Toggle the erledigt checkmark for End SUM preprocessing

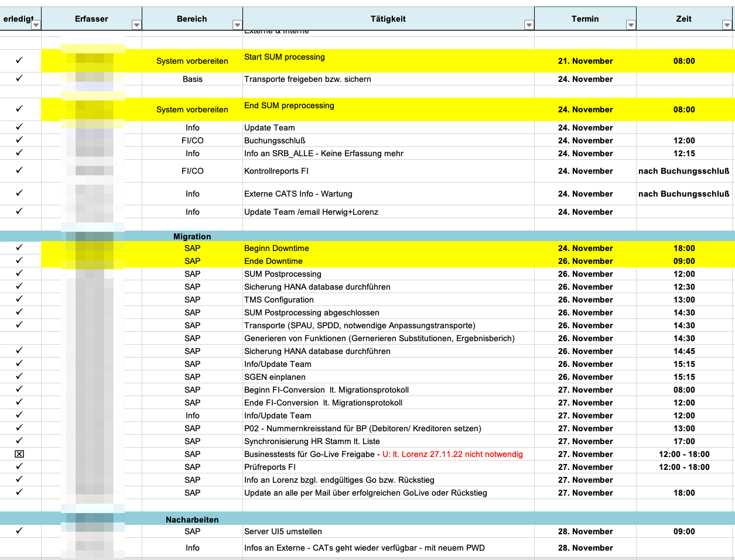tap(19, 109)
